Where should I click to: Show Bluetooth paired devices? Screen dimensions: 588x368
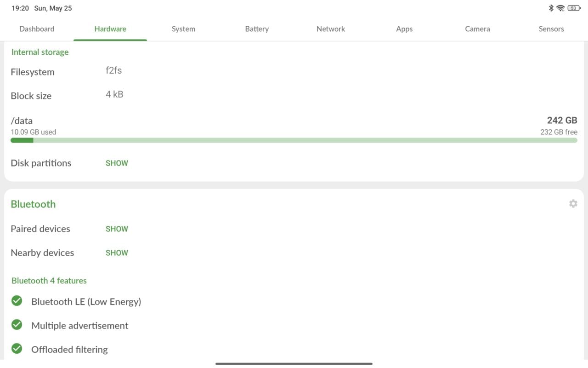click(x=117, y=229)
